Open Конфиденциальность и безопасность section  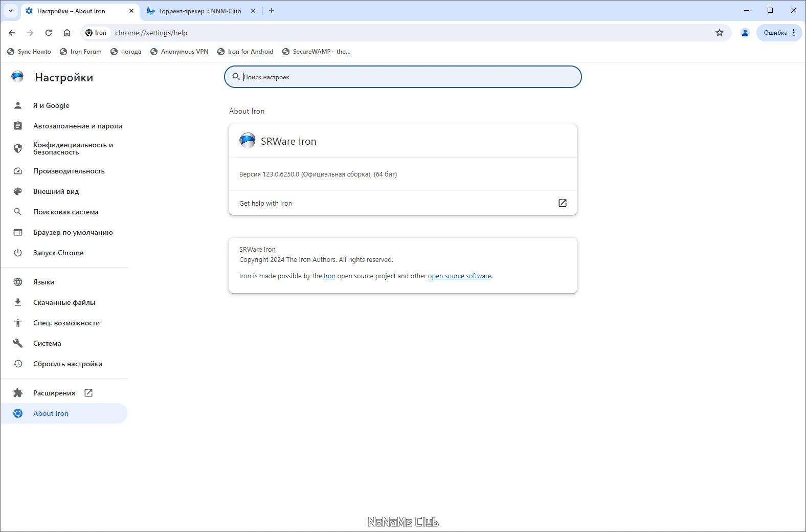point(64,148)
